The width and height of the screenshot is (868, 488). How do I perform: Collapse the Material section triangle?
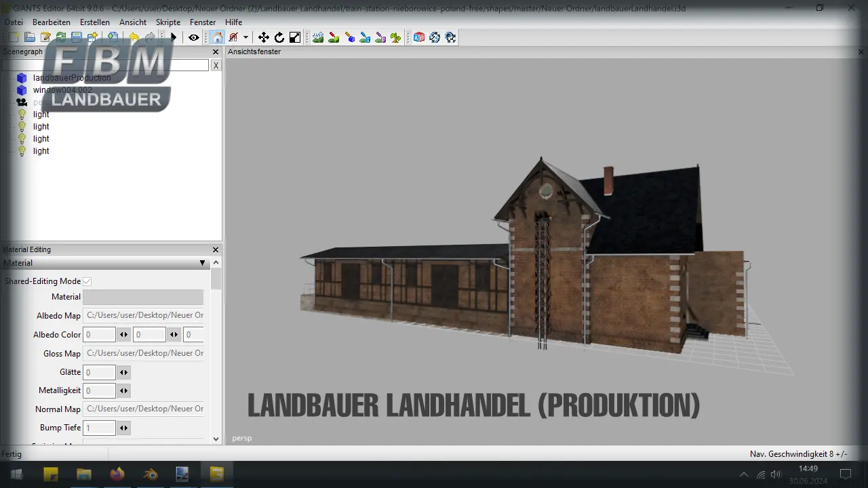click(202, 263)
